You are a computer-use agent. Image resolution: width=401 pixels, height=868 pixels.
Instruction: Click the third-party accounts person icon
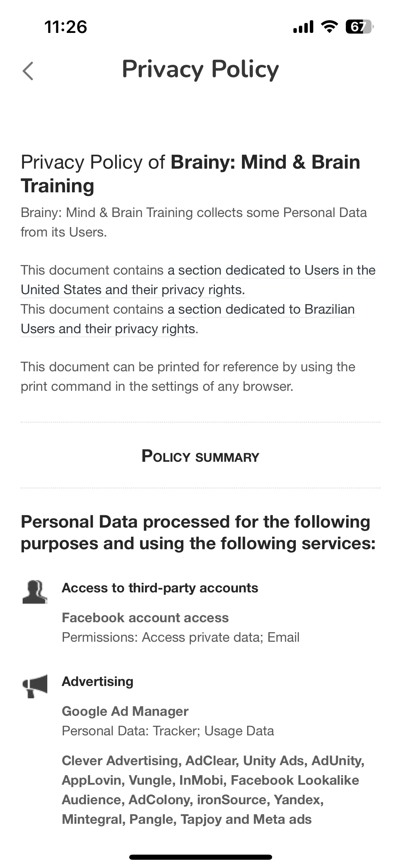35,592
